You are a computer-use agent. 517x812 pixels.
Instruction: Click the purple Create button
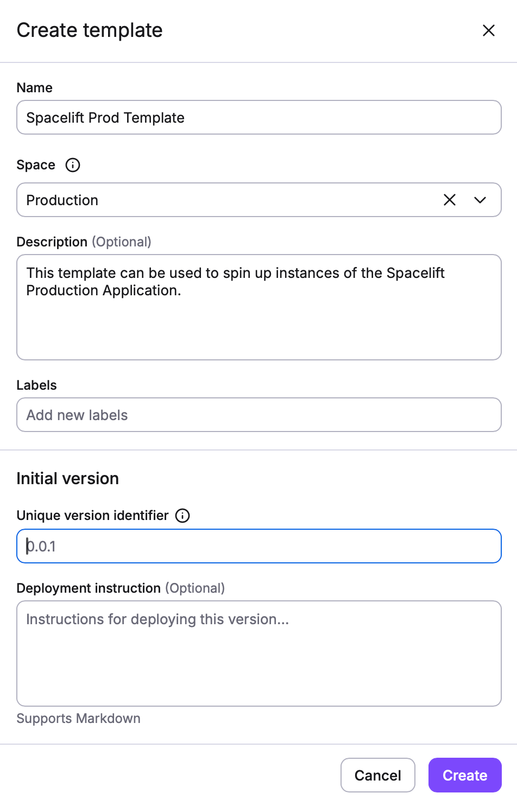click(465, 775)
